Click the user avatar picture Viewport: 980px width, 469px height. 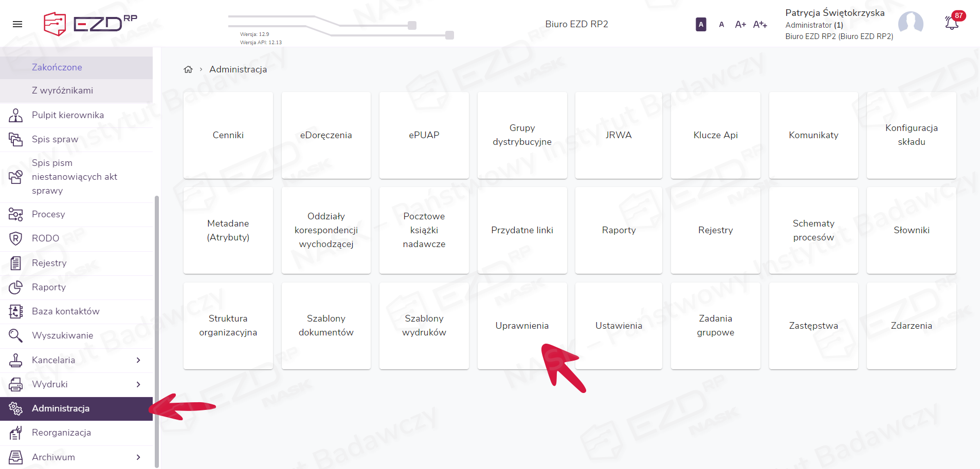coord(910,24)
